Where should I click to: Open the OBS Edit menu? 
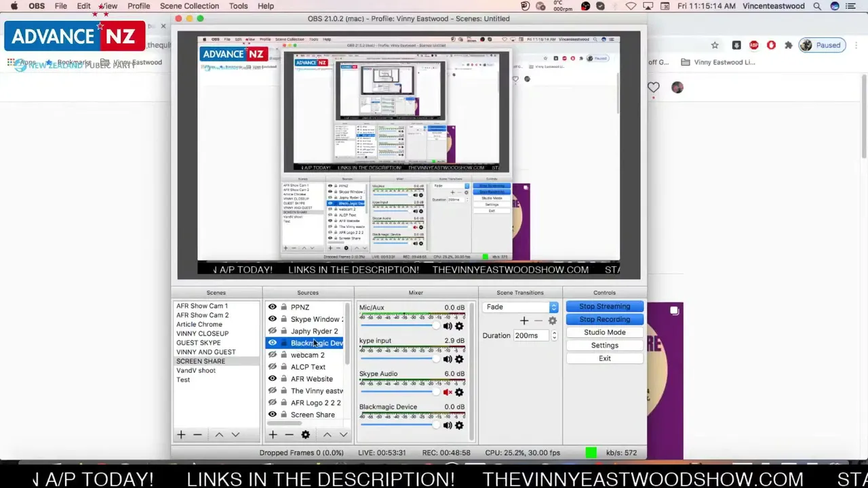83,6
